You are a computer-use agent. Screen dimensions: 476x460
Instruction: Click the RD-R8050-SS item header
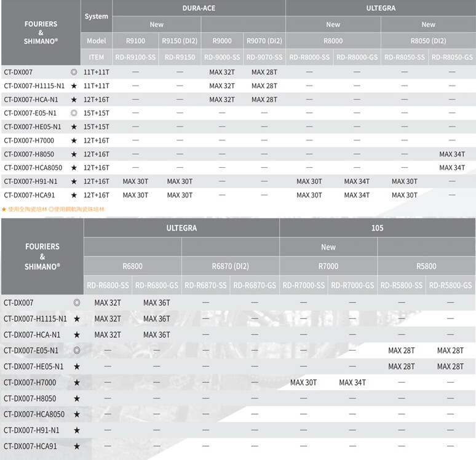click(405, 57)
